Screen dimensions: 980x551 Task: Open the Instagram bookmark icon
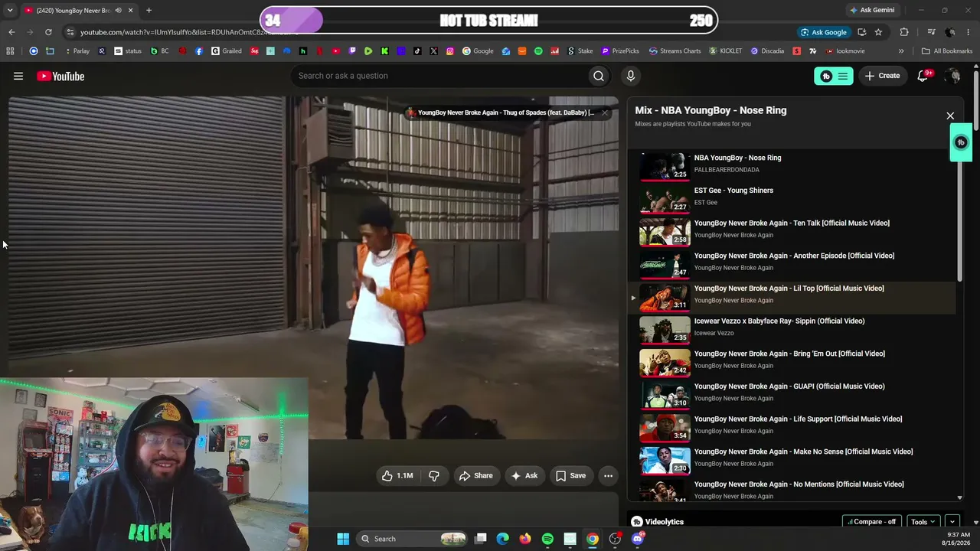(449, 51)
